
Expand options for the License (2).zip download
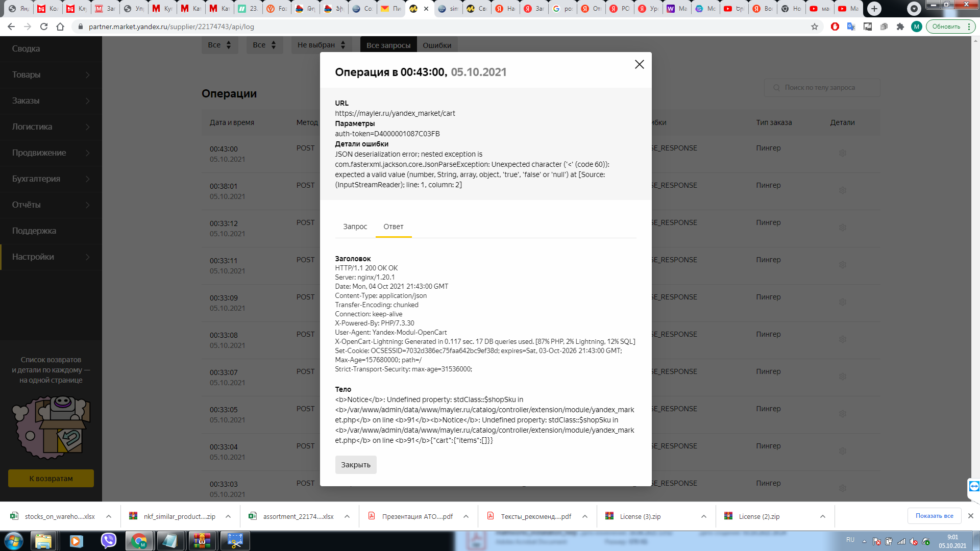point(823,516)
